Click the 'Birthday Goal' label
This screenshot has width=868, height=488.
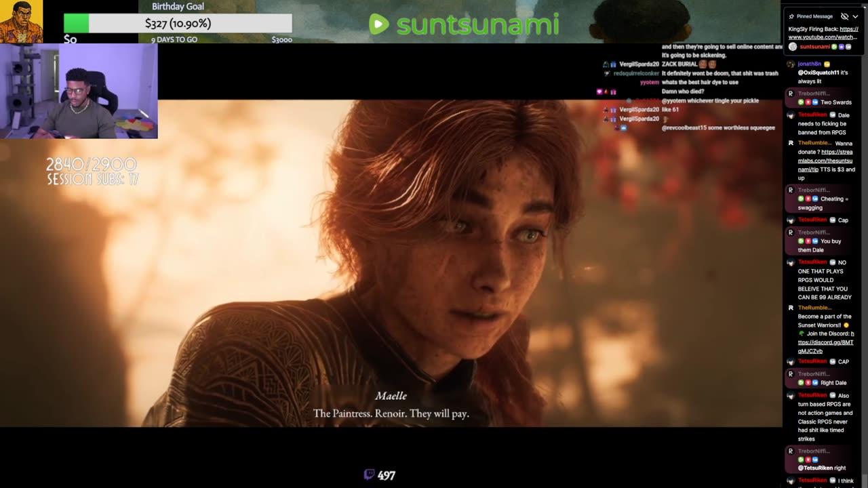click(x=178, y=6)
